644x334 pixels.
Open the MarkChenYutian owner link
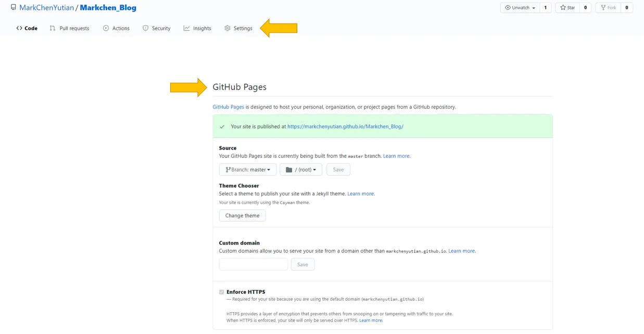(x=46, y=8)
